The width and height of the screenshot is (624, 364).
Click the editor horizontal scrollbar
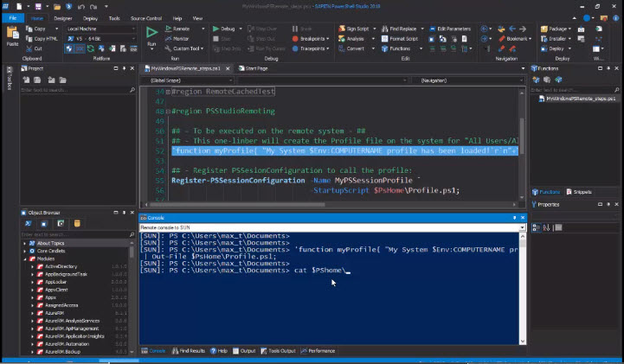pos(237,205)
